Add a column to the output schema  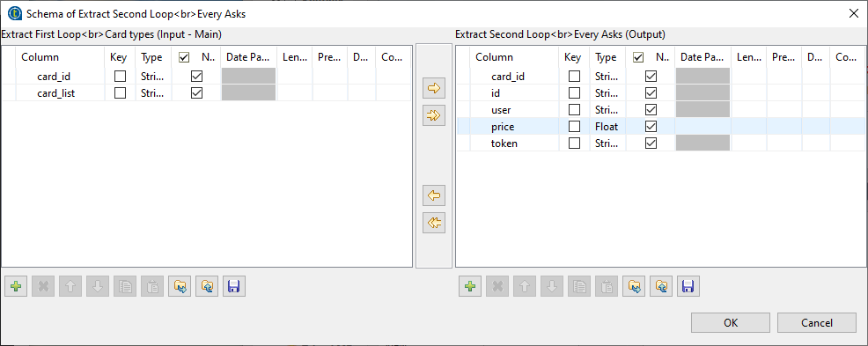coord(469,286)
